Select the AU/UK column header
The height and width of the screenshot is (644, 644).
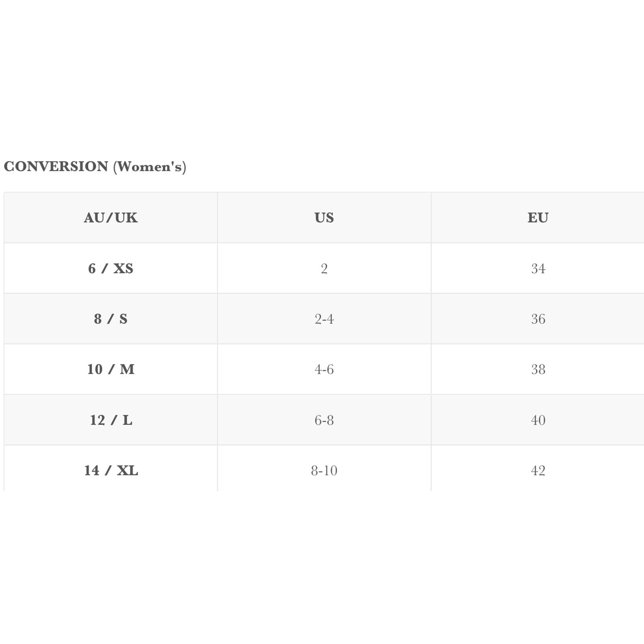tap(111, 218)
